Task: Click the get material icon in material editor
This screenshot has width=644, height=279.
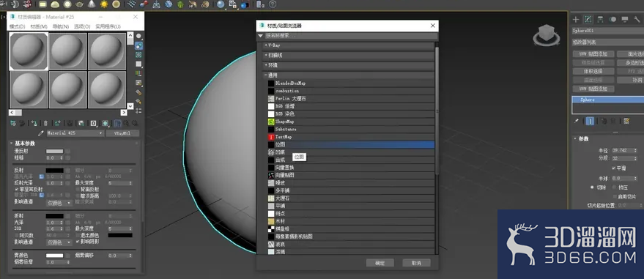Action: pyautogui.click(x=13, y=123)
